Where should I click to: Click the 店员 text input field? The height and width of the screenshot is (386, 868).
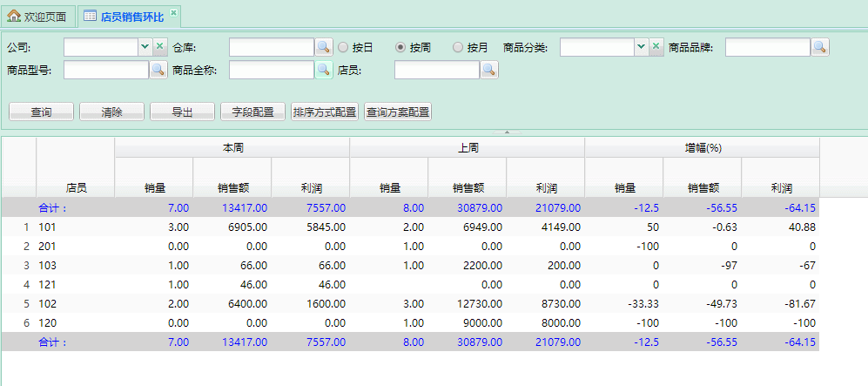tap(437, 71)
